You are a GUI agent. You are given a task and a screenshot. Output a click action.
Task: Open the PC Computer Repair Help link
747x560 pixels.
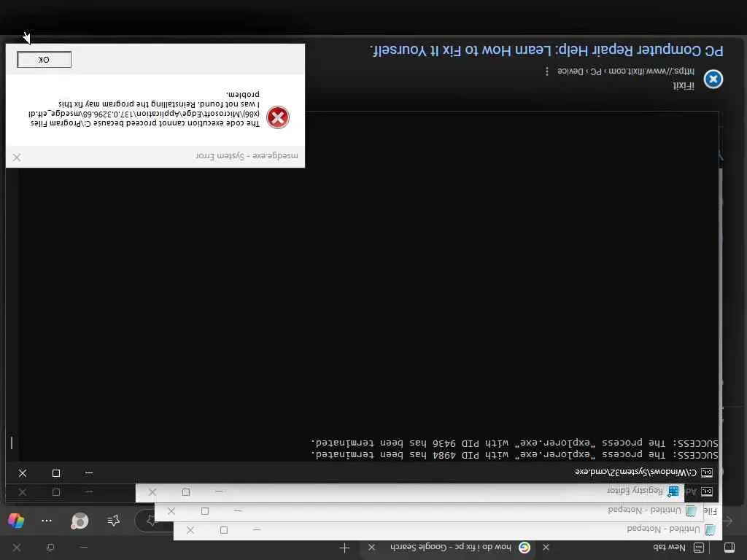546,50
